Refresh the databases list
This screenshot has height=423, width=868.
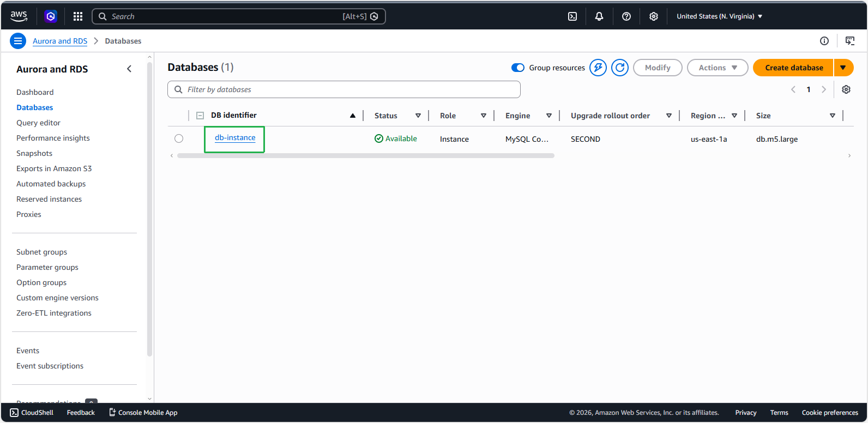tap(620, 68)
